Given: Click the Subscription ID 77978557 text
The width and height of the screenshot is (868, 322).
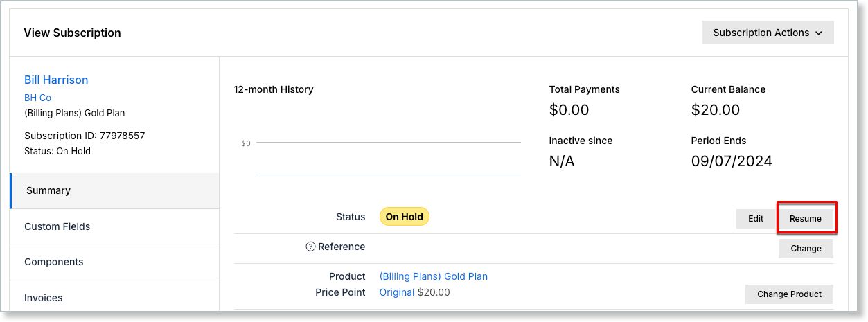Looking at the screenshot, I should point(85,136).
